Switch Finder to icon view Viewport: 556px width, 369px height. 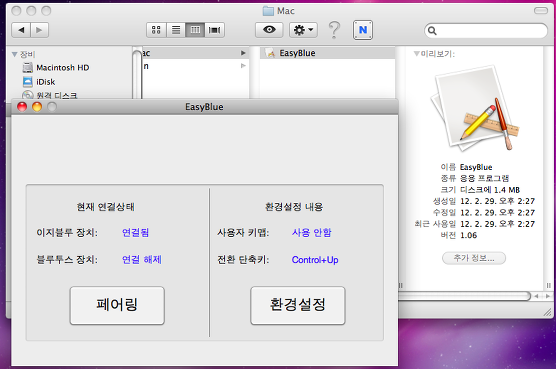156,30
